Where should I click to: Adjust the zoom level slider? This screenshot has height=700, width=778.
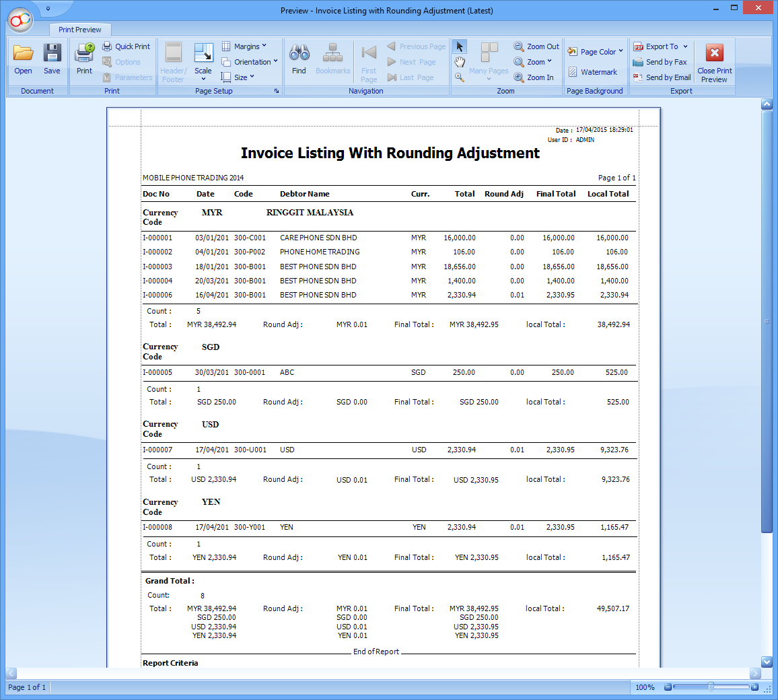point(711,687)
